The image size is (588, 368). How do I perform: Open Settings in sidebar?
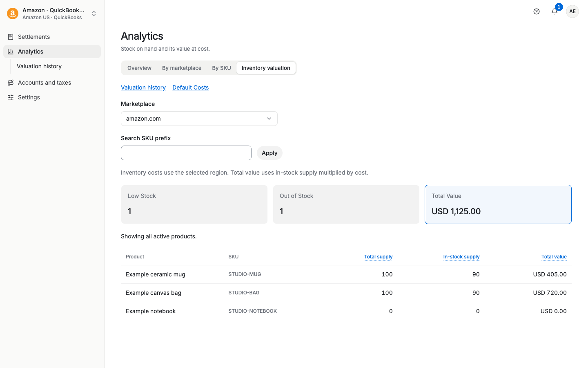coord(52,97)
